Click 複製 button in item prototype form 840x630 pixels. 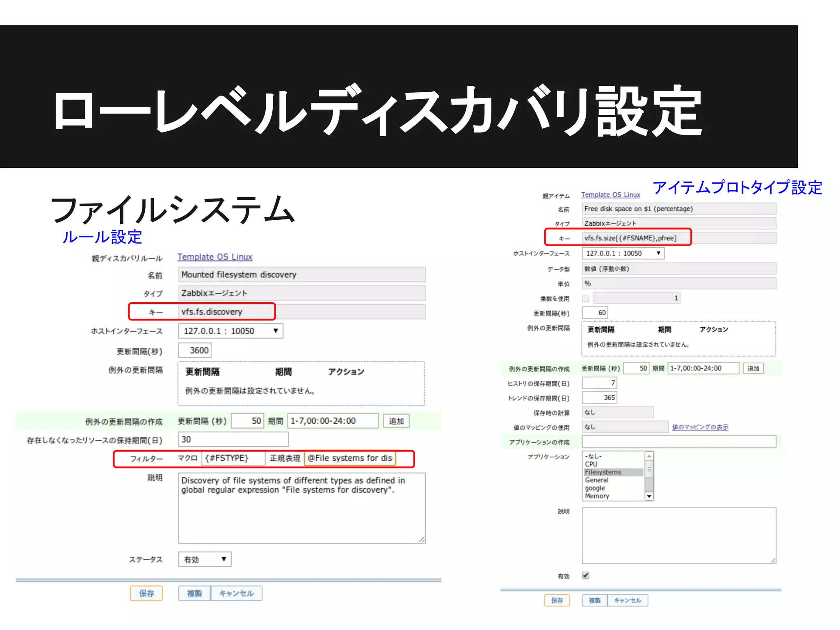pos(595,600)
